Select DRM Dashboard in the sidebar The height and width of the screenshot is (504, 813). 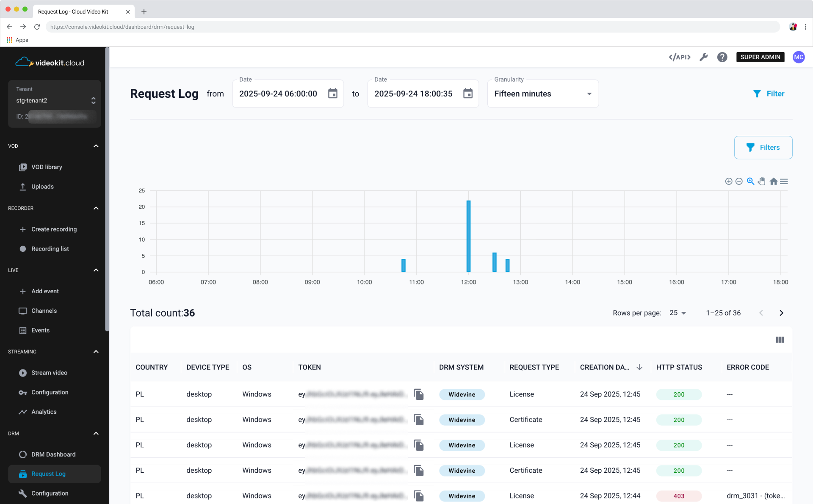click(x=53, y=454)
